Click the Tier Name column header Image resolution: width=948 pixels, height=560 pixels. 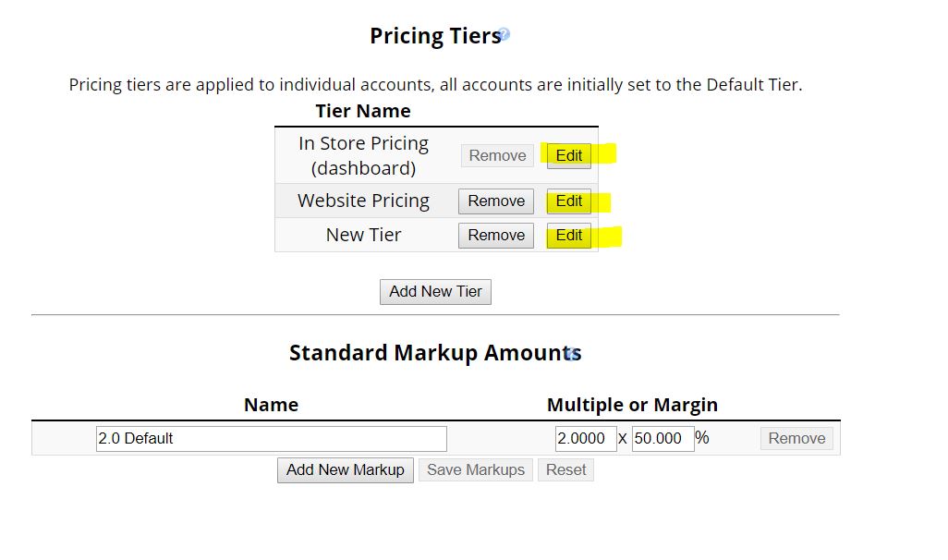(x=362, y=111)
